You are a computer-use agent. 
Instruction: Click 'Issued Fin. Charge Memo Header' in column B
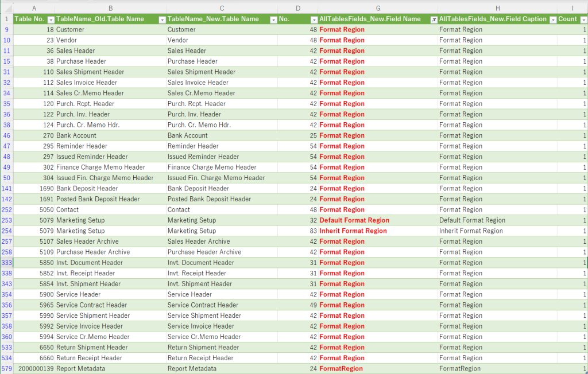pos(111,178)
